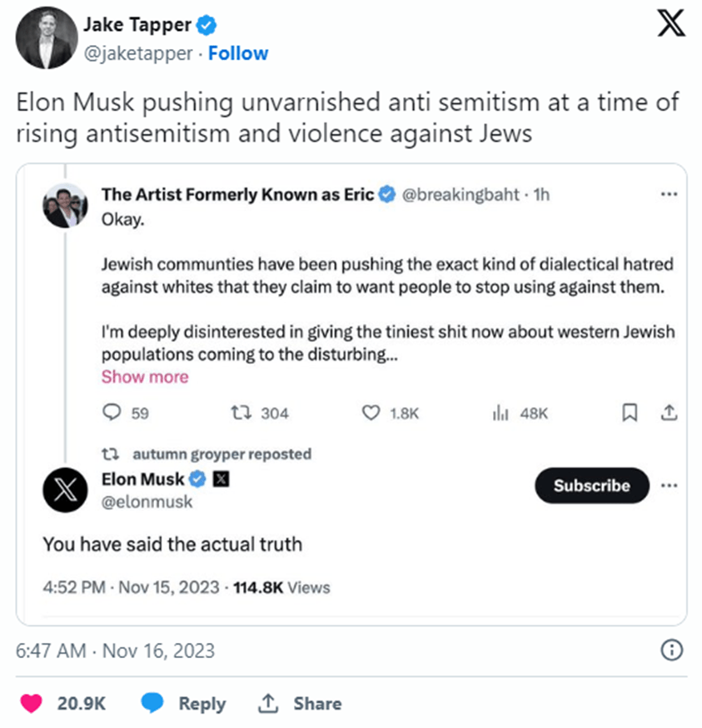702x728 pixels.
Task: Open the quoted post's three-dot menu
Action: tap(668, 195)
